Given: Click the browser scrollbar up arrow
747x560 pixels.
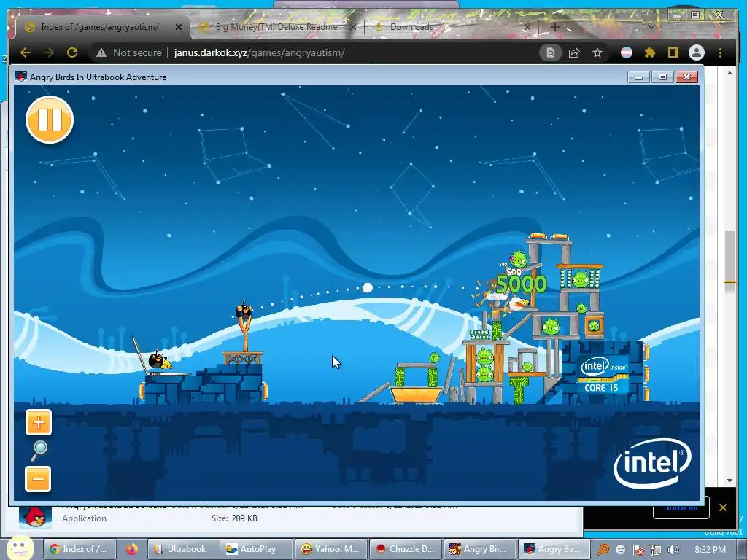Looking at the screenshot, I should 729,74.
